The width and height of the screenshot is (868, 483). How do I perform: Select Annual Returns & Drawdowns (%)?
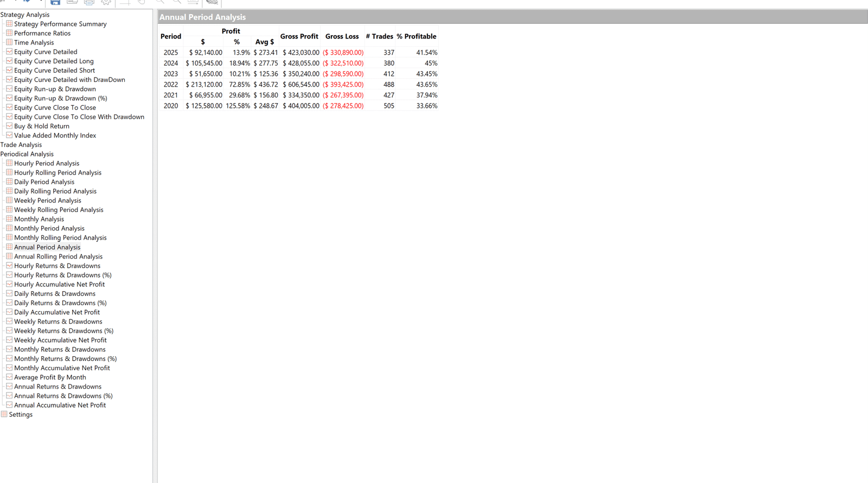click(63, 396)
